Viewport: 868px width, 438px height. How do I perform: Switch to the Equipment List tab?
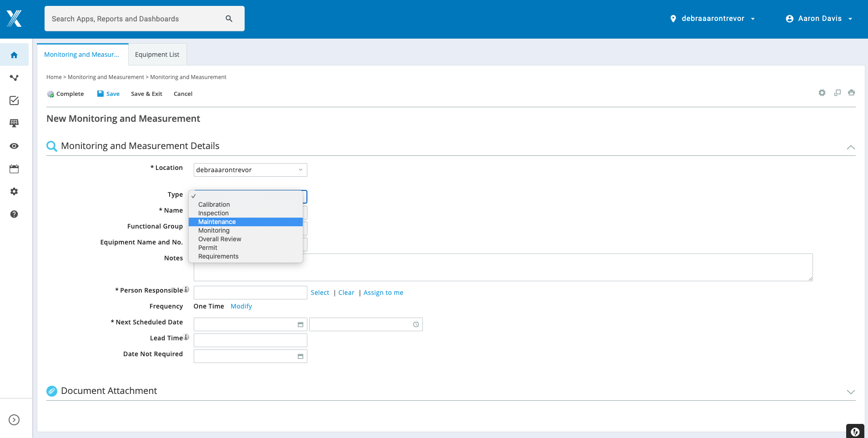[157, 54]
